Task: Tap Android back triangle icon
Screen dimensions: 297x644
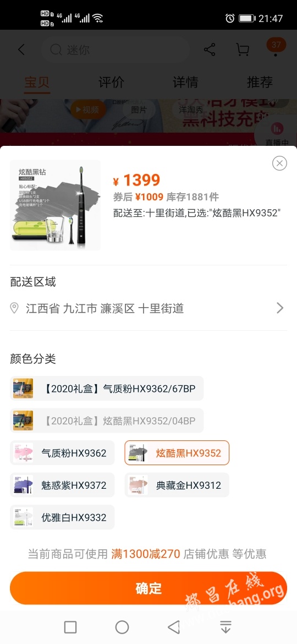Action: coord(174,627)
